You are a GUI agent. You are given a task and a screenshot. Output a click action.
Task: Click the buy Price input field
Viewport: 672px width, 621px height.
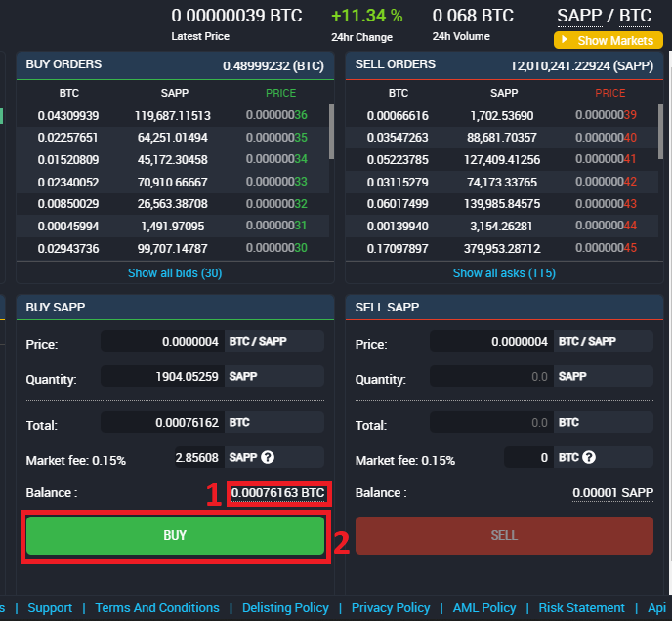click(162, 342)
